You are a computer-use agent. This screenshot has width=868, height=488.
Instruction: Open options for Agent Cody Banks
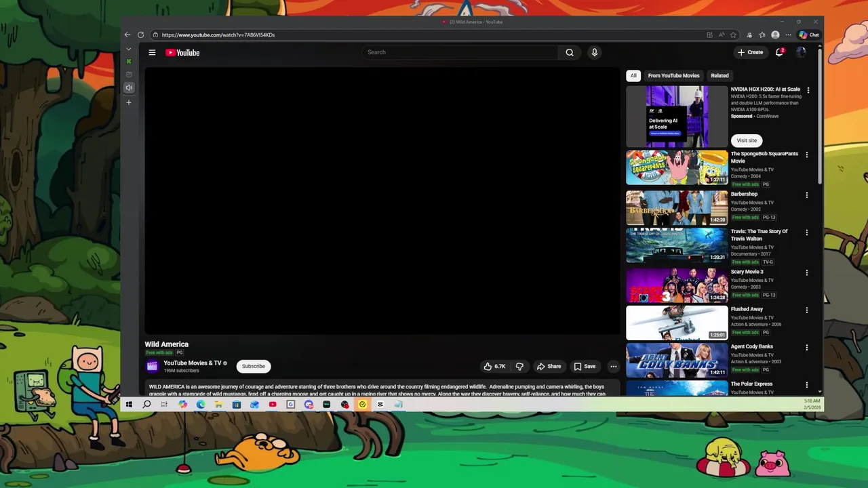[x=807, y=347]
